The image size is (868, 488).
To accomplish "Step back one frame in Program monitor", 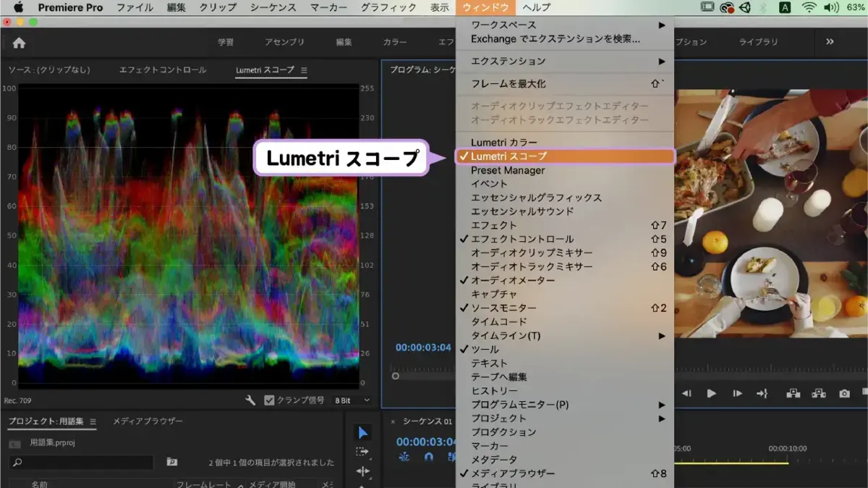I will [686, 393].
